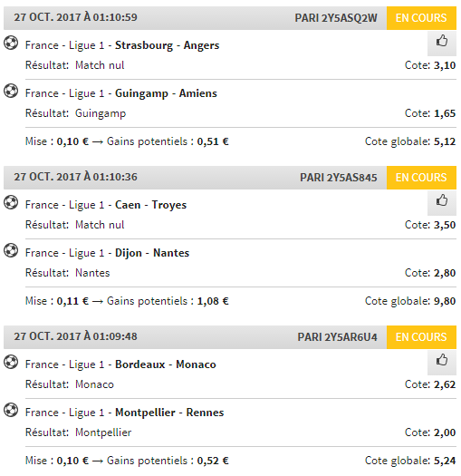Click the Dijon - Nantes match title

pos(152,253)
